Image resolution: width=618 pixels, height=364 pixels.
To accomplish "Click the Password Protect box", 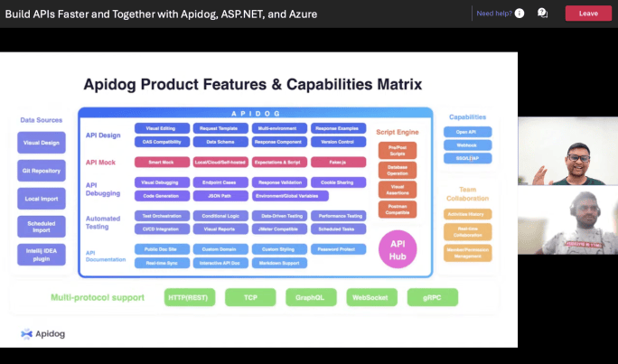I will pos(338,249).
